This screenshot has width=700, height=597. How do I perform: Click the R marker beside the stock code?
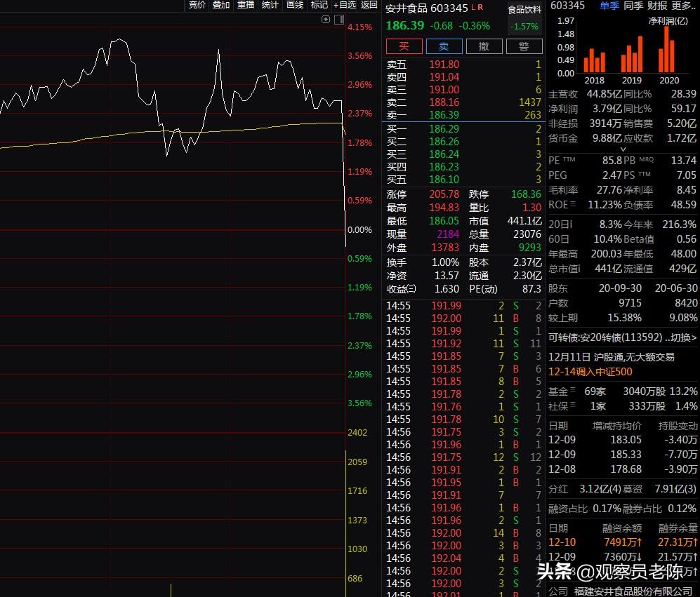480,7
